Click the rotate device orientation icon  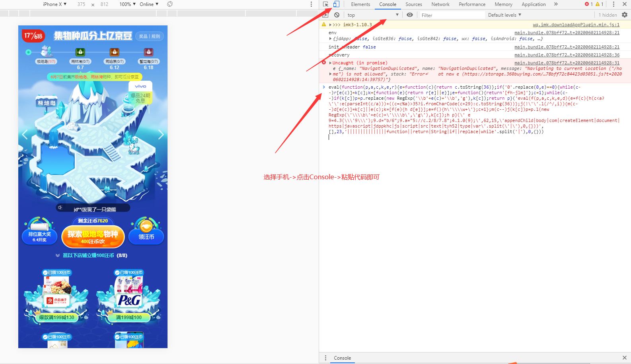point(170,4)
